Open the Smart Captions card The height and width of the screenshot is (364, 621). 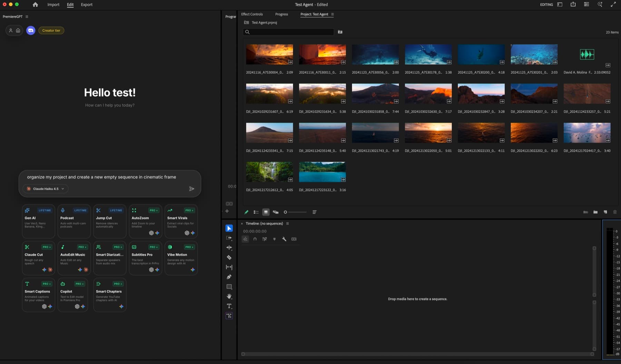(x=38, y=295)
